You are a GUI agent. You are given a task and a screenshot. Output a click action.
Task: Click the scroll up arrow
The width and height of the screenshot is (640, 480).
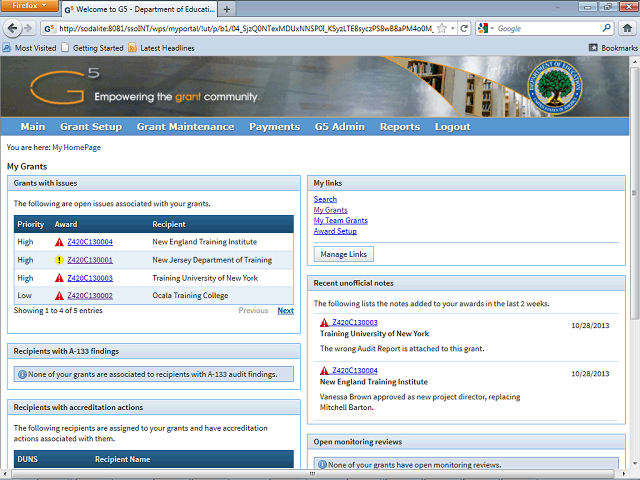[x=634, y=62]
